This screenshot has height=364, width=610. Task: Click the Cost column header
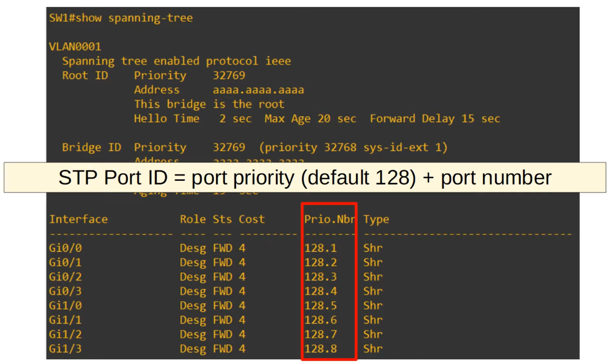click(x=252, y=219)
